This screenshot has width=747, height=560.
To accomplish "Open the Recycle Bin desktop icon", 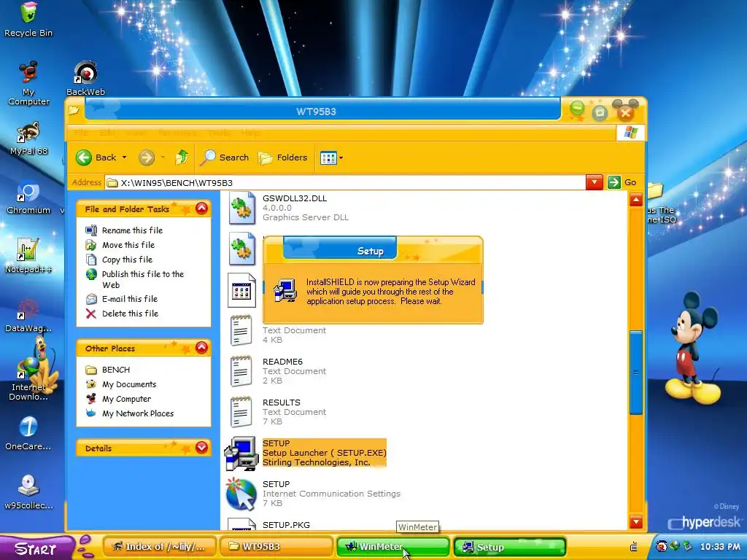I will pyautogui.click(x=28, y=19).
